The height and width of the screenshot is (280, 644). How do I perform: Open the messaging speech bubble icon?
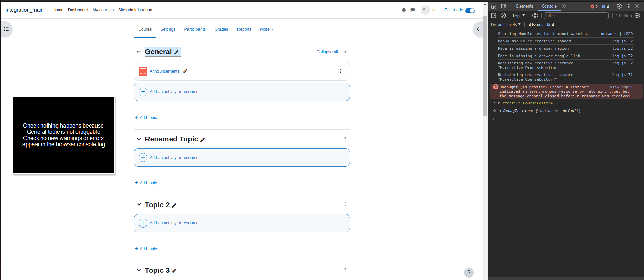pos(412,10)
